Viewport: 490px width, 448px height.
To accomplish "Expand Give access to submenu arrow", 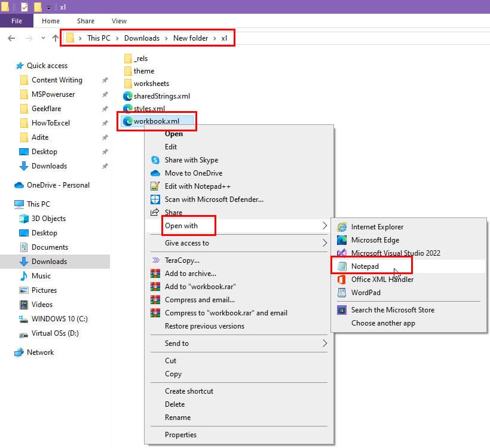I will [x=324, y=243].
